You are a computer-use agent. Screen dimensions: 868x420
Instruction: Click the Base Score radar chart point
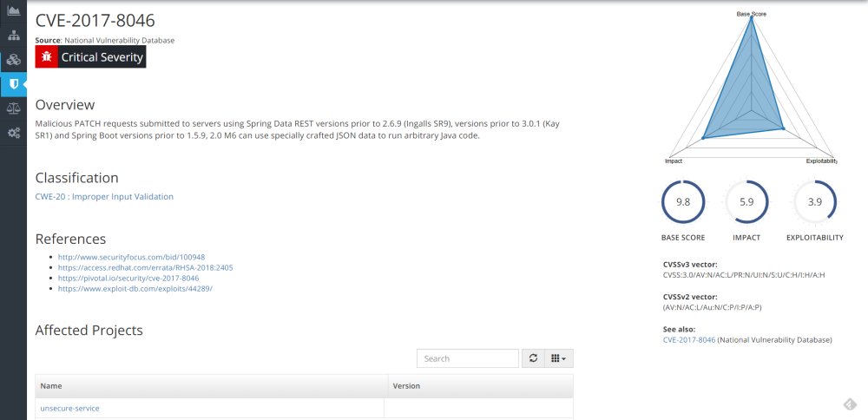(751, 17)
